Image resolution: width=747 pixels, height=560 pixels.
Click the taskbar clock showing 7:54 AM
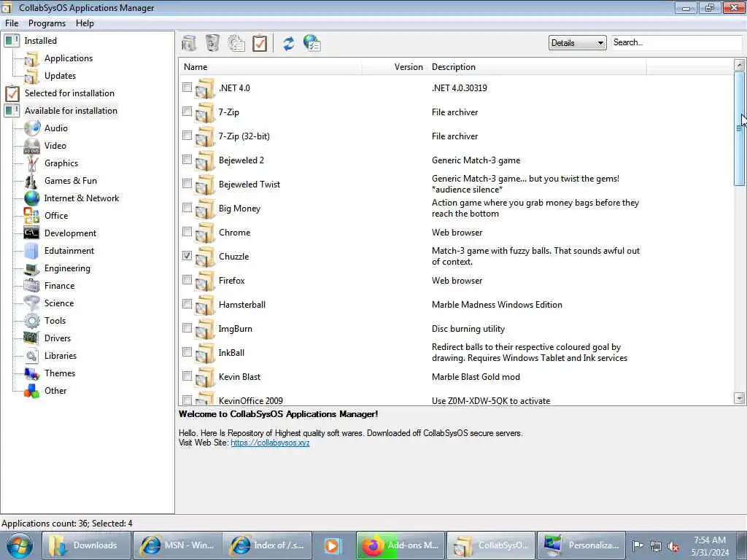pyautogui.click(x=710, y=546)
